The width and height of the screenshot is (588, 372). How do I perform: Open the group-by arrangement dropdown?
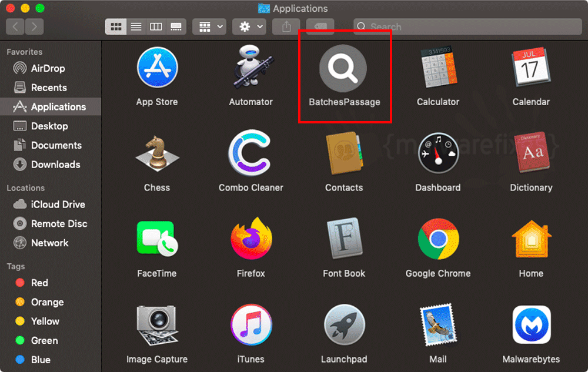point(209,26)
